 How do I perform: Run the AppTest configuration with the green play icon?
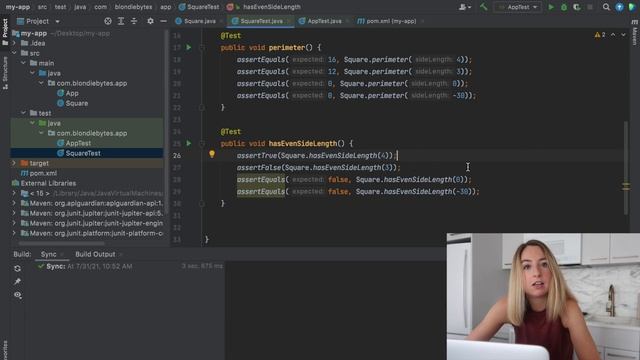(x=551, y=7)
